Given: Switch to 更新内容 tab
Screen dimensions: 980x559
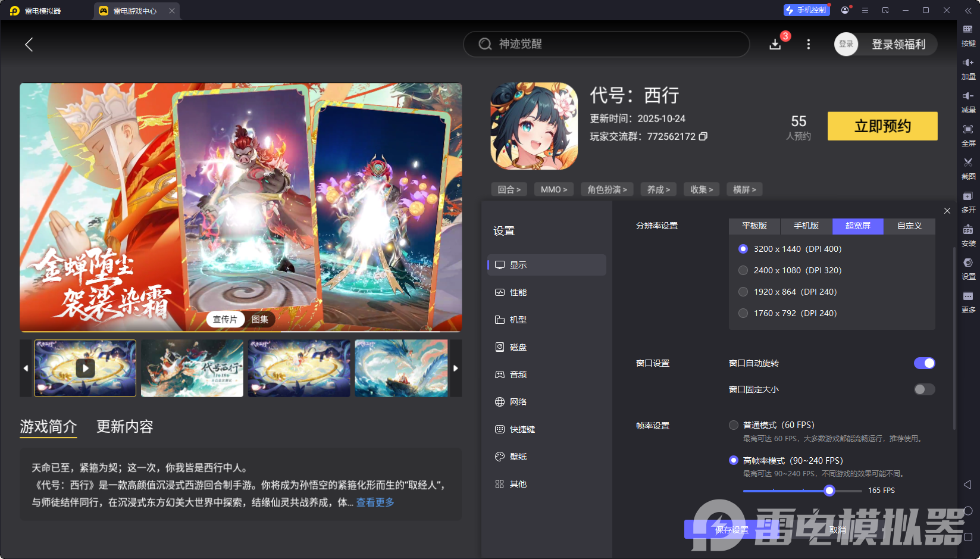Looking at the screenshot, I should click(x=125, y=427).
